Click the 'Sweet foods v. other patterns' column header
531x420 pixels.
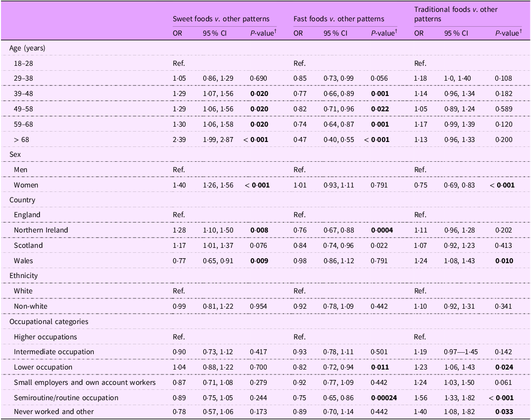tap(221, 19)
